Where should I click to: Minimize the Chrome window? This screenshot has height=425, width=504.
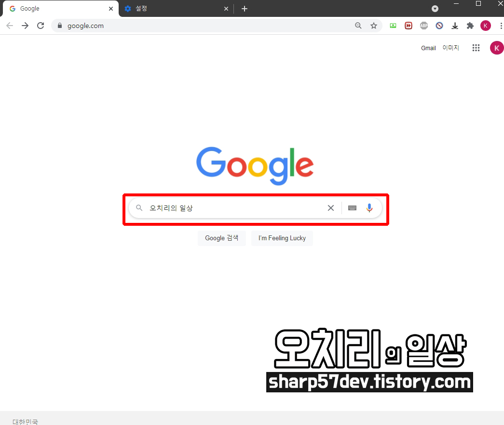(456, 3)
